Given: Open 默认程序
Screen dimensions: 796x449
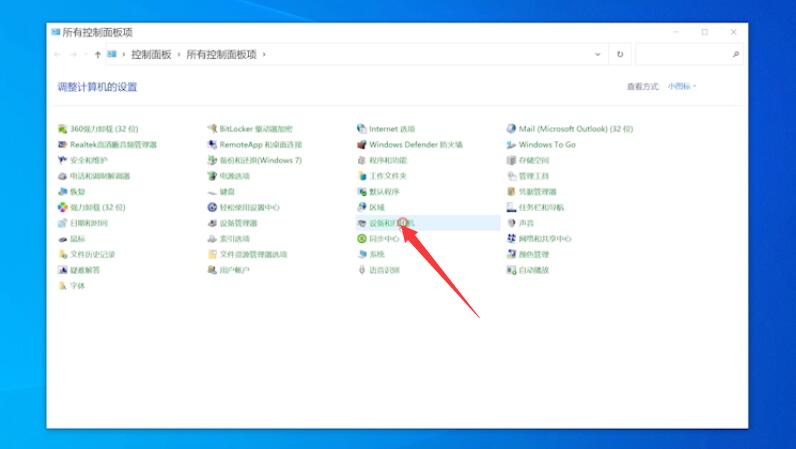Looking at the screenshot, I should (378, 192).
